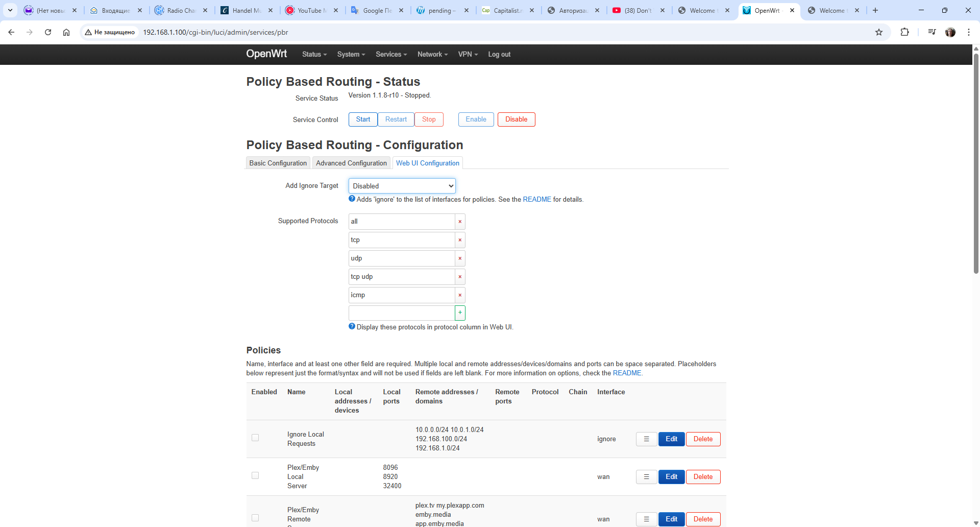Screen dimensions: 980x527
Task: Go to browser home page
Action: click(66, 32)
